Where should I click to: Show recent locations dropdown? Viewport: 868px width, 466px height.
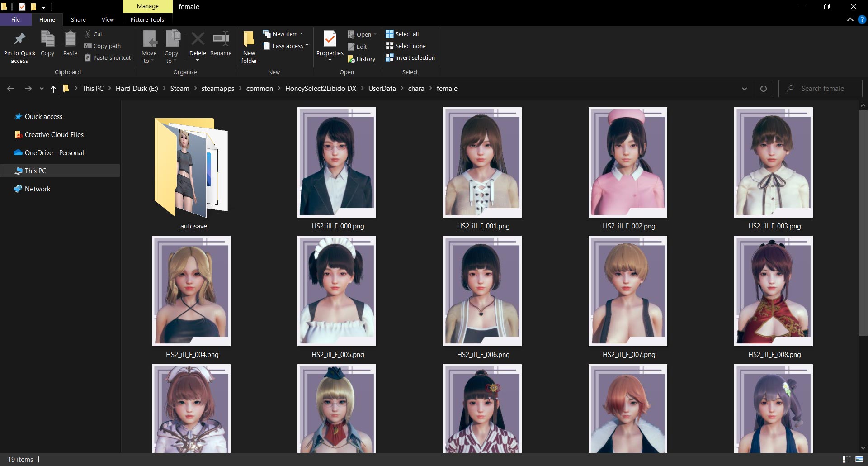coord(42,89)
